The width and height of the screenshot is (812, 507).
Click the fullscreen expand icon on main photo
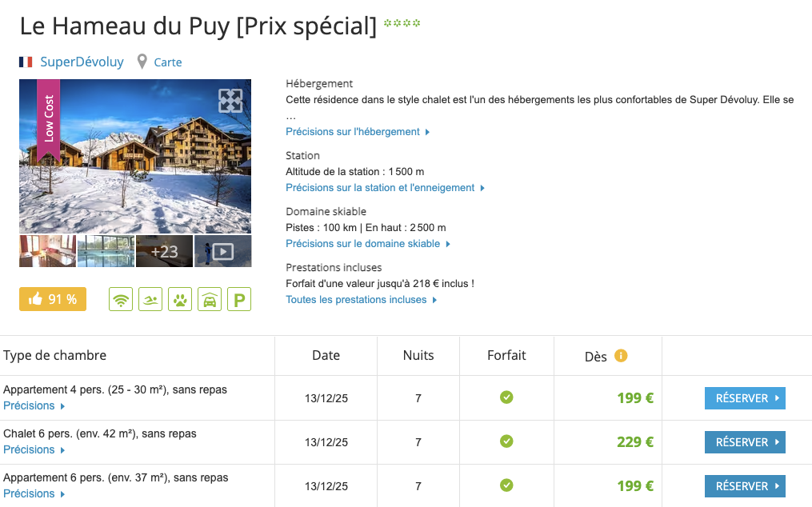(230, 101)
